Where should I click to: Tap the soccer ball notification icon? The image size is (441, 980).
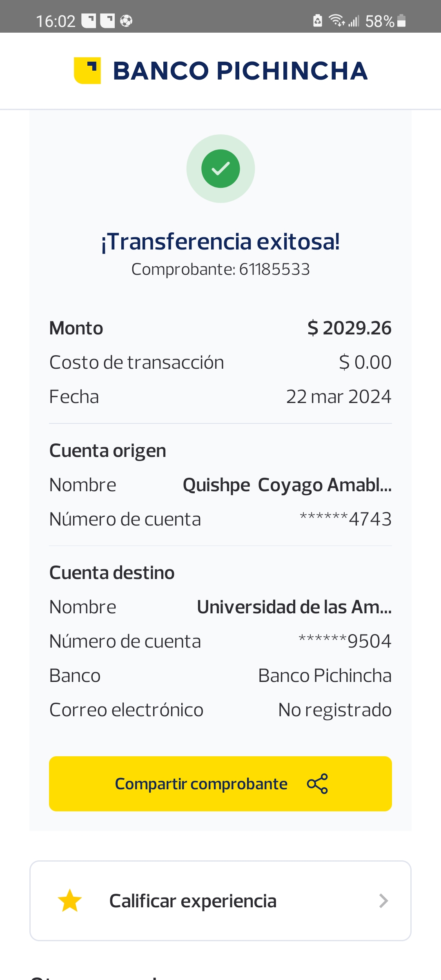(126, 20)
